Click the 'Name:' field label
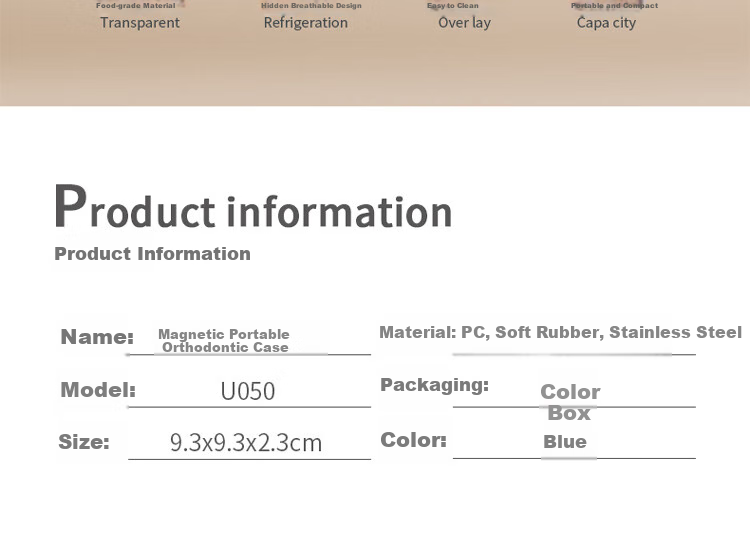This screenshot has height=558, width=750. [97, 337]
